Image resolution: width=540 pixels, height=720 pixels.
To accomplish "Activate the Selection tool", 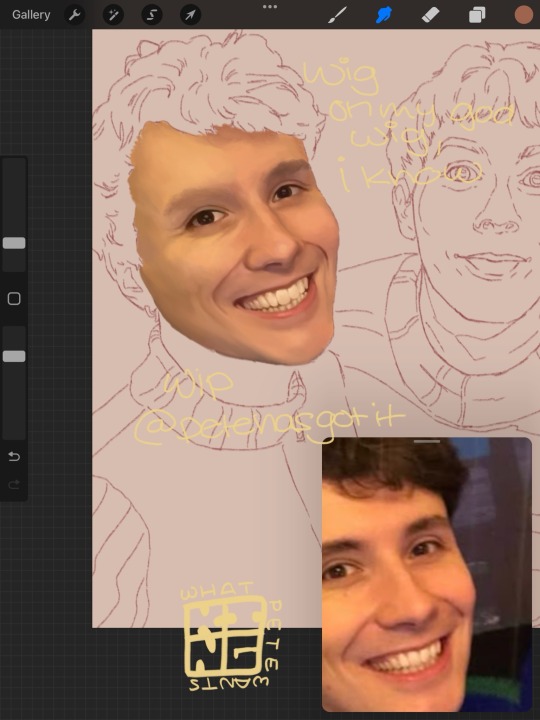I will 152,15.
